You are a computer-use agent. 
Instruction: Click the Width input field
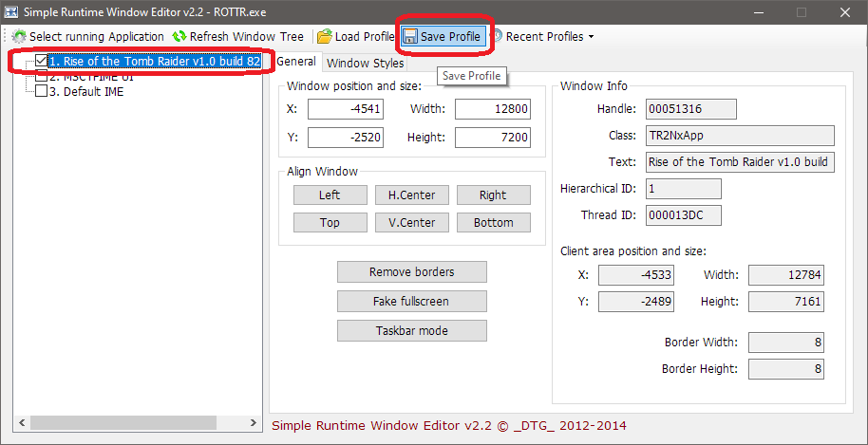(x=492, y=109)
